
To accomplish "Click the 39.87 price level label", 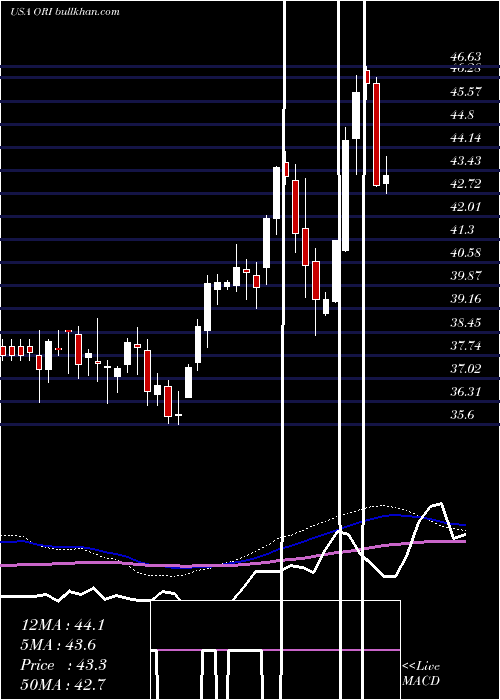I will pyautogui.click(x=466, y=275).
